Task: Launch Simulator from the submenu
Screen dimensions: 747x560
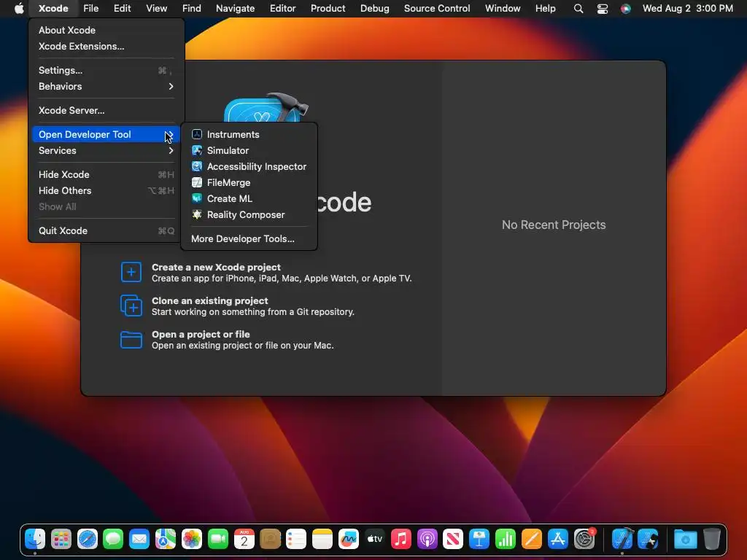Action: pyautogui.click(x=249, y=150)
